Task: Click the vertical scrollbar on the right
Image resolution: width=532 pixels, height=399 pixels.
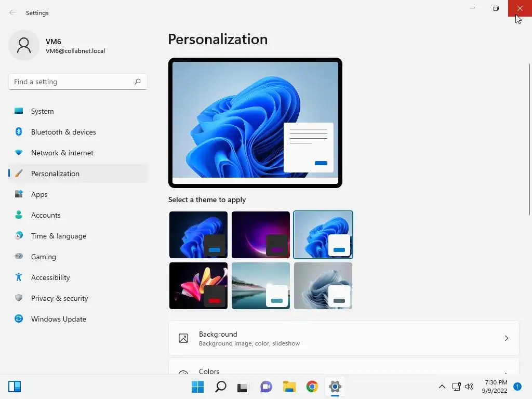Action: [x=529, y=139]
